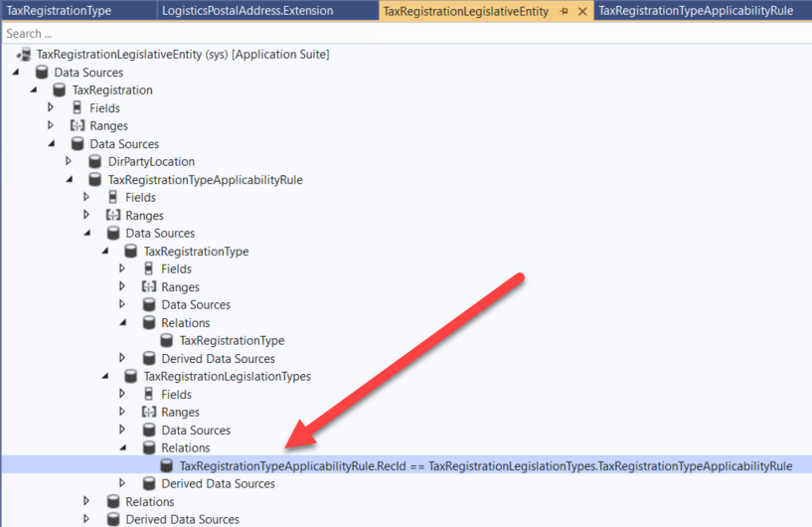This screenshot has height=527, width=812.
Task: Click Ranges icon under TaxRegistrationLegislationTypes
Action: 149,412
